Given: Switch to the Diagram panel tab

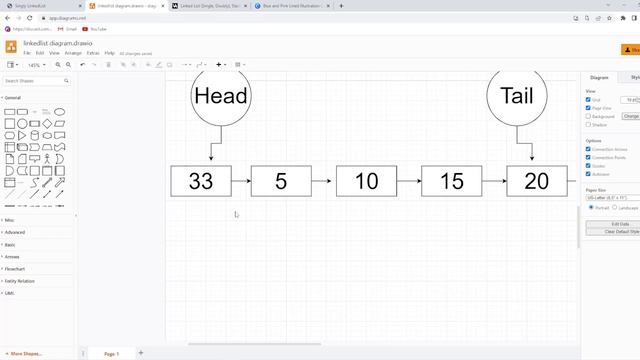Looking at the screenshot, I should (x=599, y=78).
